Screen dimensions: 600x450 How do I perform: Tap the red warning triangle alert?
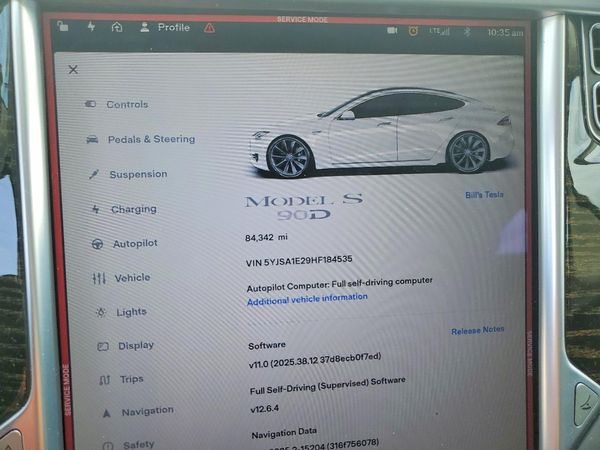coord(209,28)
